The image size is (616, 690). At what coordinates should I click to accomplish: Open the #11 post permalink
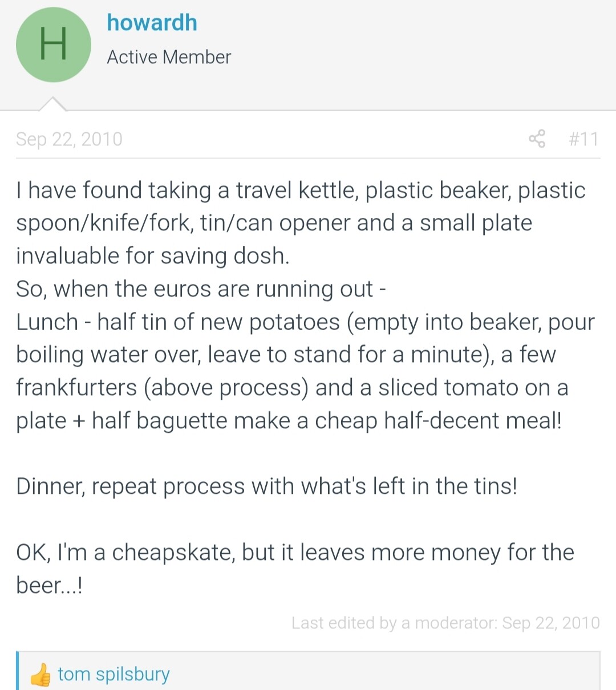(x=583, y=139)
